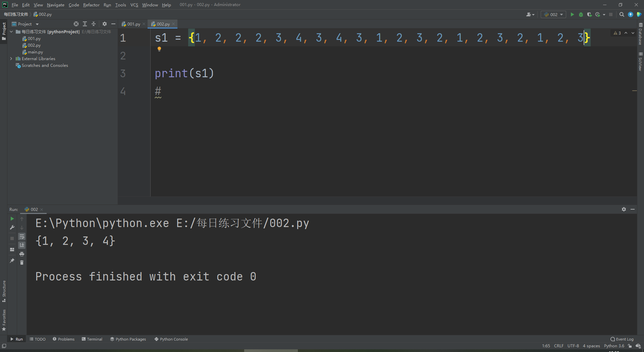Click the Select Opened File target icon
Viewport: 644px width, 352px height.
click(x=76, y=24)
